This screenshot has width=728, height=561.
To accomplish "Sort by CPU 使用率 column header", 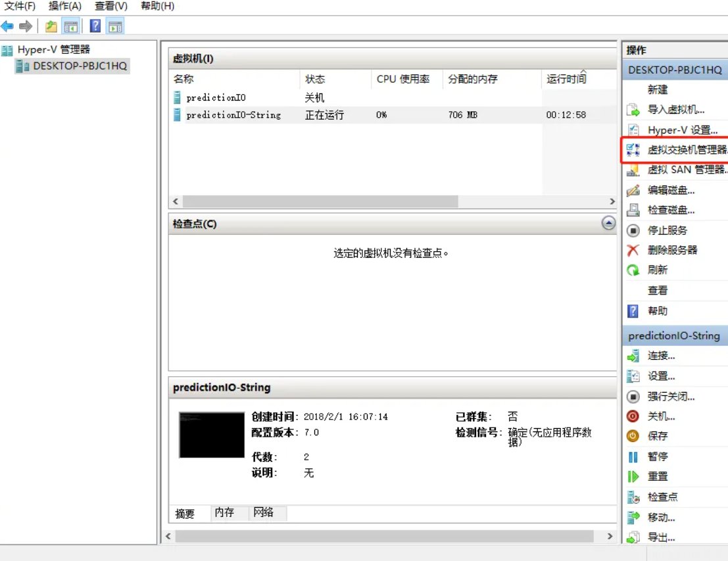I will (x=407, y=79).
